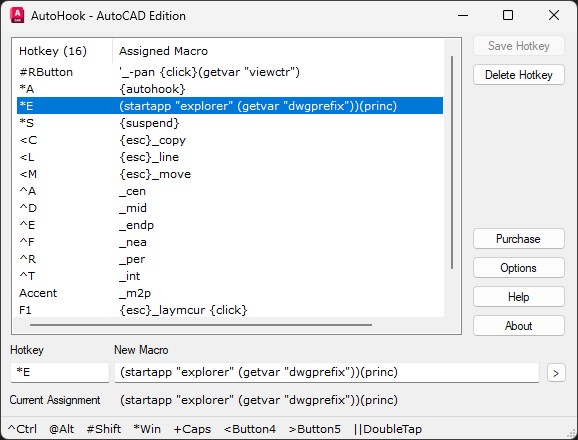This screenshot has height=440, width=578.
Task: Click the @Alt modifier legend
Action: pyautogui.click(x=62, y=429)
